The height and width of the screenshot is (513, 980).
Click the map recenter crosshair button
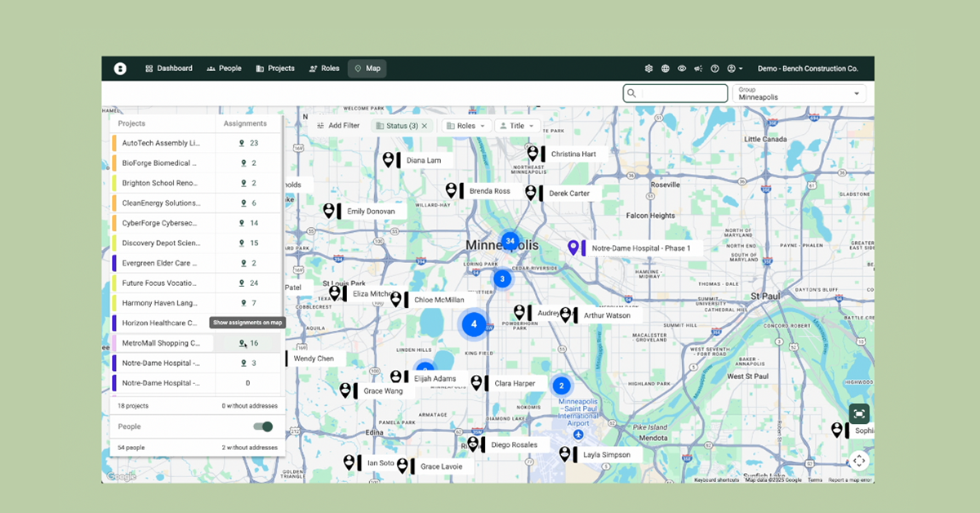point(858,461)
